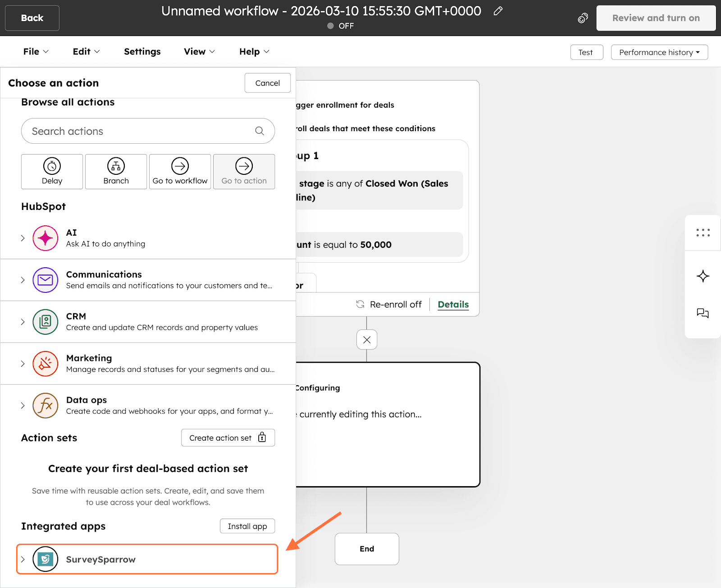This screenshot has width=721, height=588.
Task: Click the pencil icon to rename workflow
Action: [x=498, y=11]
